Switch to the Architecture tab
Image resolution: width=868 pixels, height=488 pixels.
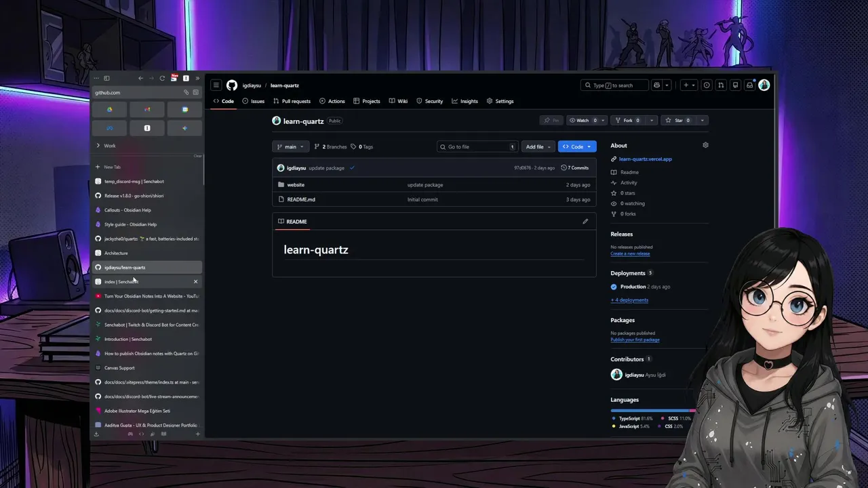coord(147,253)
